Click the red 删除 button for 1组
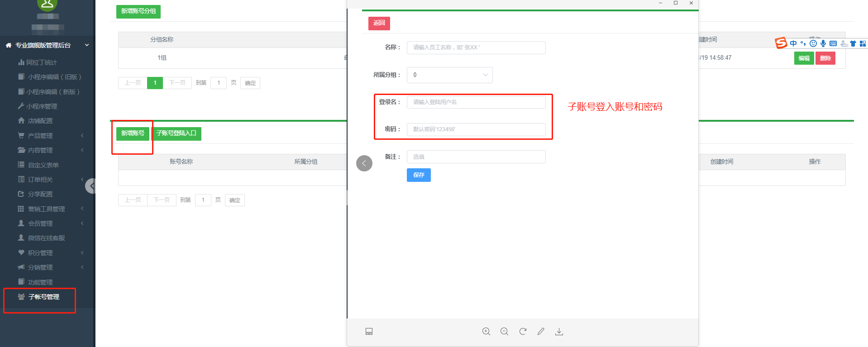868x347 pixels. point(825,58)
